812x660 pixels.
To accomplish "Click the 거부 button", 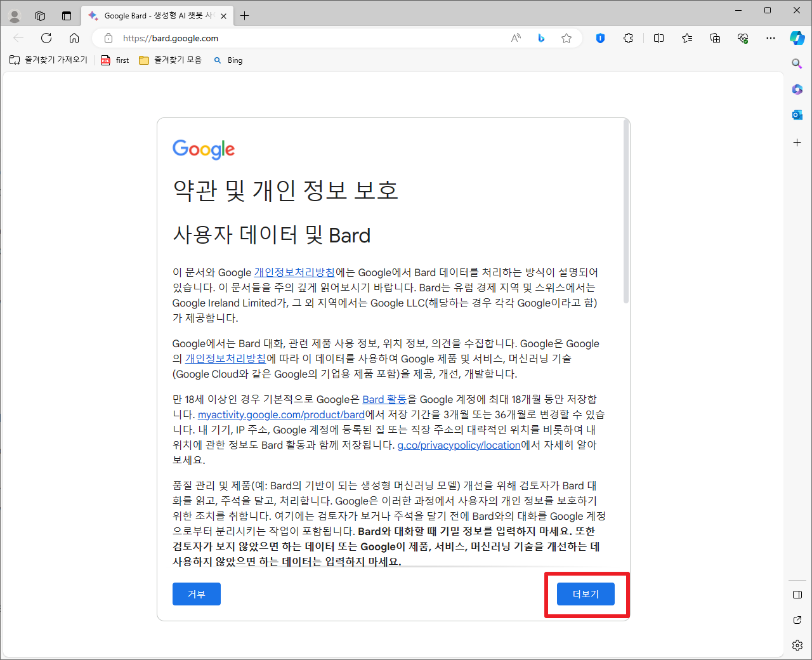I will [197, 594].
